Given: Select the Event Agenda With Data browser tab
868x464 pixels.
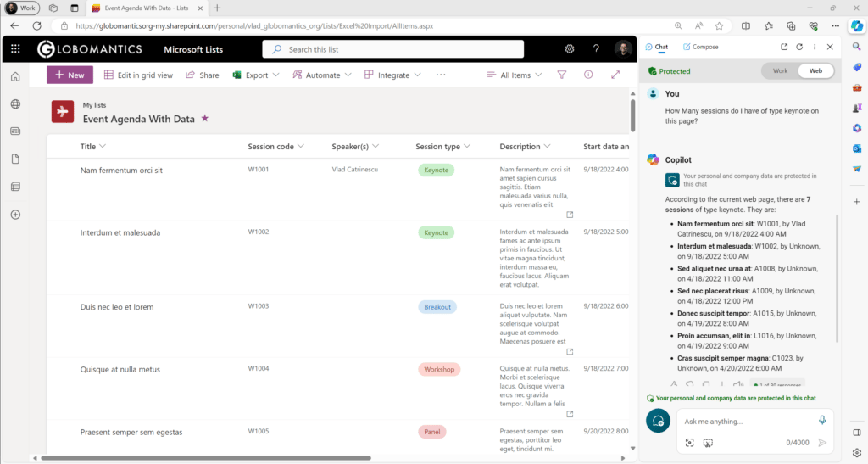Looking at the screenshot, I should point(147,8).
